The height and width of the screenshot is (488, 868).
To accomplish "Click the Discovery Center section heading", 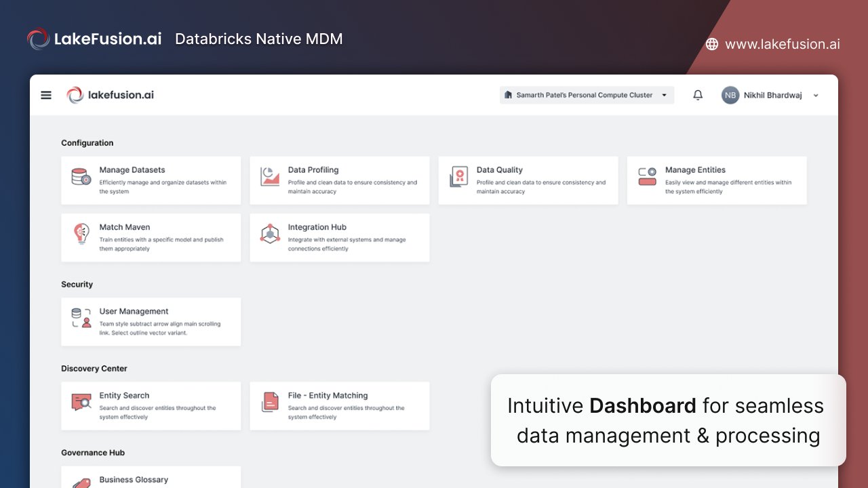I will pyautogui.click(x=94, y=369).
